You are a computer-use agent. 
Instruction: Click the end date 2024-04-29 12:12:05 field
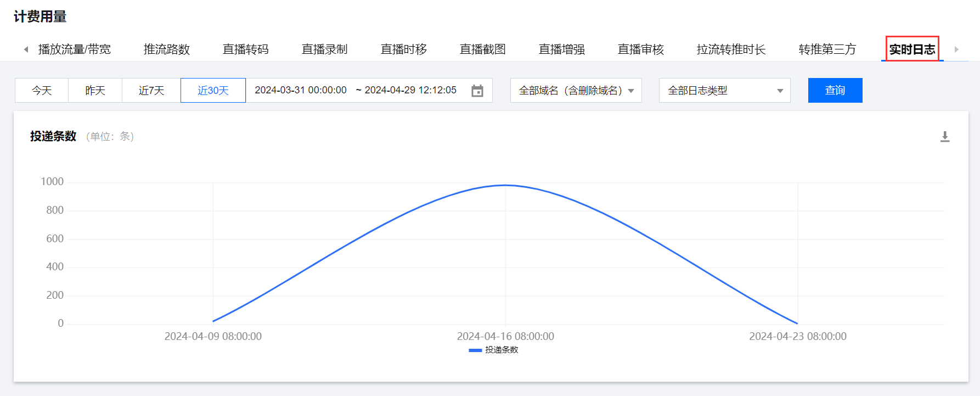tap(410, 90)
